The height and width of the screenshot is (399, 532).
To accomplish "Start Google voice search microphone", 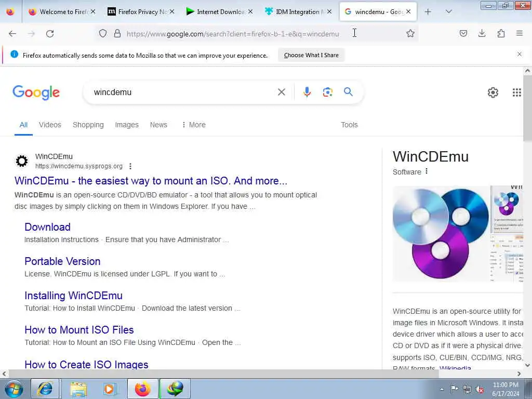I will 307,92.
